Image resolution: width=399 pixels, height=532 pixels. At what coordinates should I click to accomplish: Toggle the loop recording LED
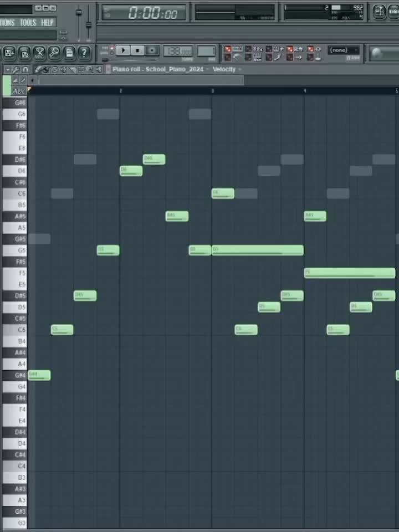289,49
